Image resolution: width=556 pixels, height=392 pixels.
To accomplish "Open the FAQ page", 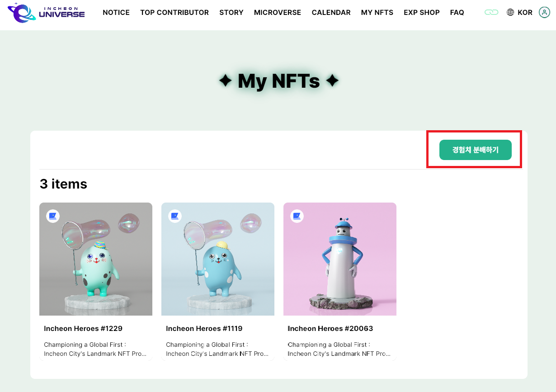I will (x=457, y=13).
